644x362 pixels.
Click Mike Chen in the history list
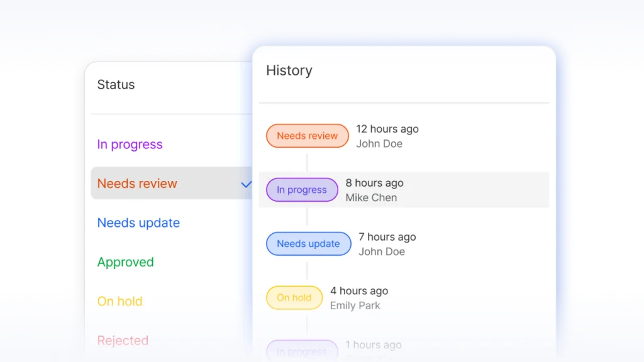(x=371, y=197)
